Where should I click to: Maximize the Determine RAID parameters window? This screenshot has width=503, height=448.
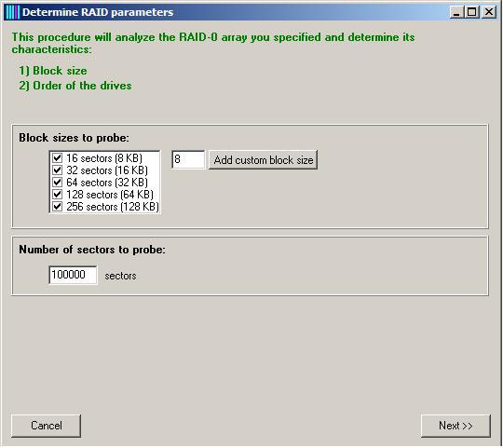point(472,12)
